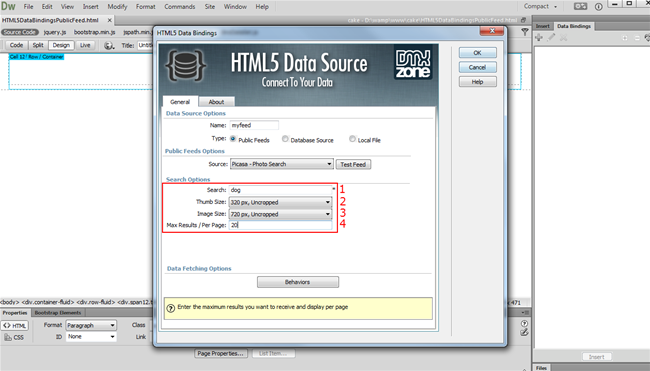Click the database braces logo in the dialog

185,65
